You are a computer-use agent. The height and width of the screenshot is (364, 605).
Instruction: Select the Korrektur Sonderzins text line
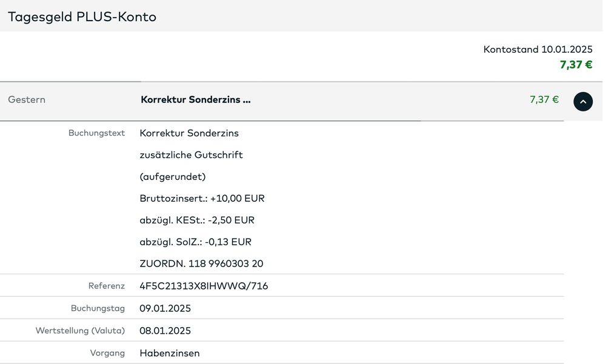(x=189, y=133)
